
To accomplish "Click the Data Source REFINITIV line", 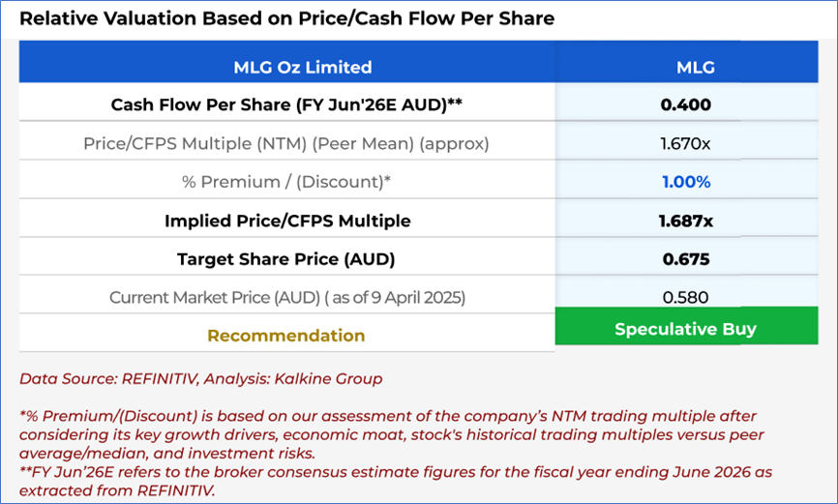I will pos(200,379).
